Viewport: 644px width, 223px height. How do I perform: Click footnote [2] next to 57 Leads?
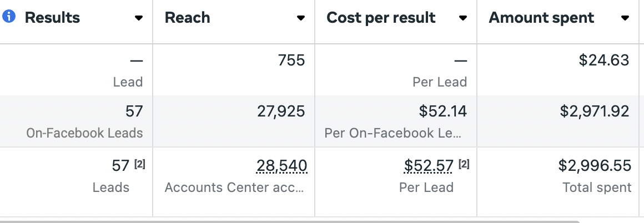[140, 164]
